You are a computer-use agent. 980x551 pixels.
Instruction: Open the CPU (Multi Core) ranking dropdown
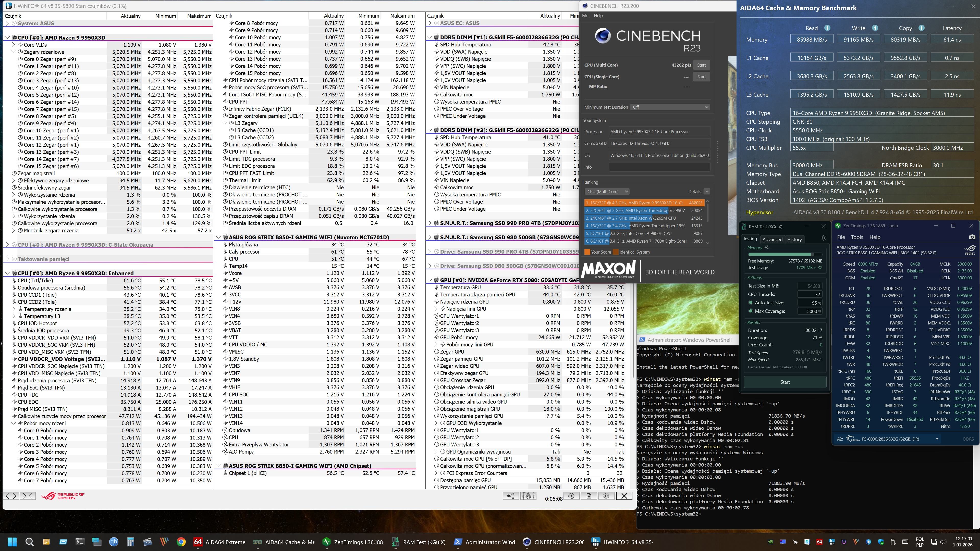607,191
